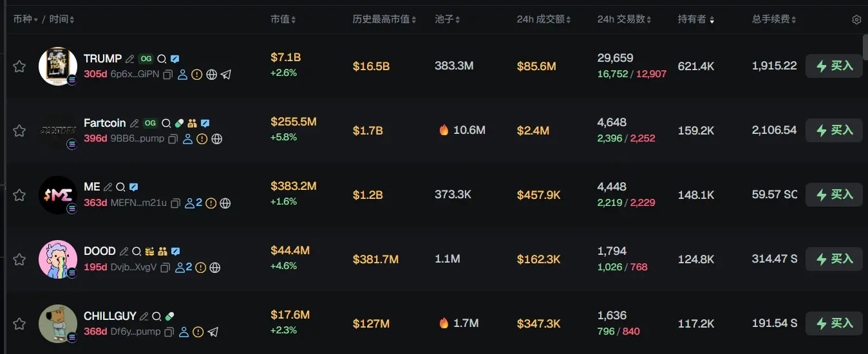Click the green pill icon next to Fartcoin

coord(179,123)
